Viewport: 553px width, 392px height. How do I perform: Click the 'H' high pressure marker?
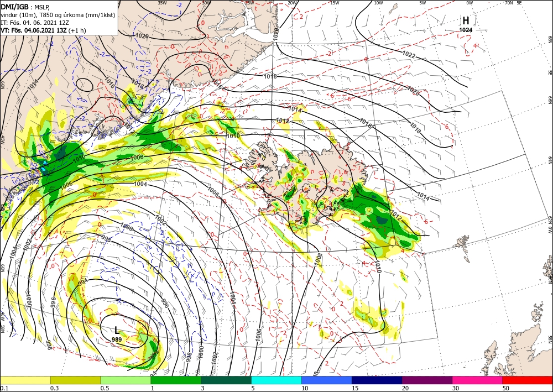point(466,21)
